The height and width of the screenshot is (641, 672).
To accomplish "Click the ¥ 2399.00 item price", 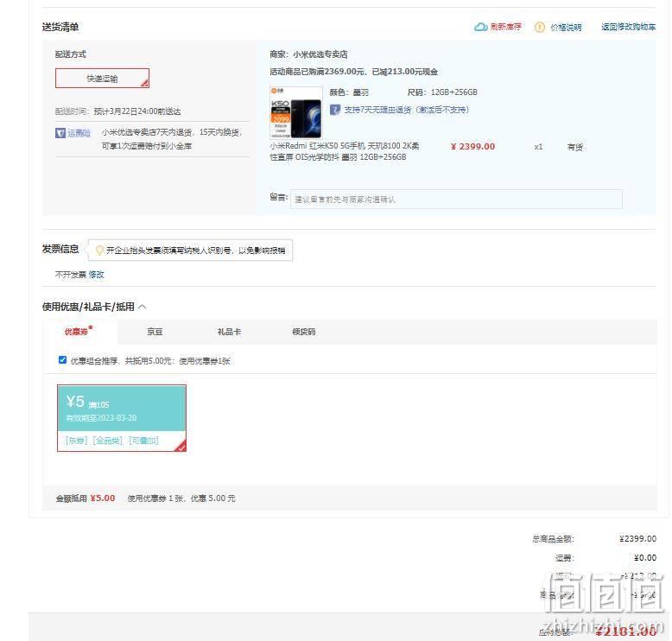I will click(x=472, y=147).
